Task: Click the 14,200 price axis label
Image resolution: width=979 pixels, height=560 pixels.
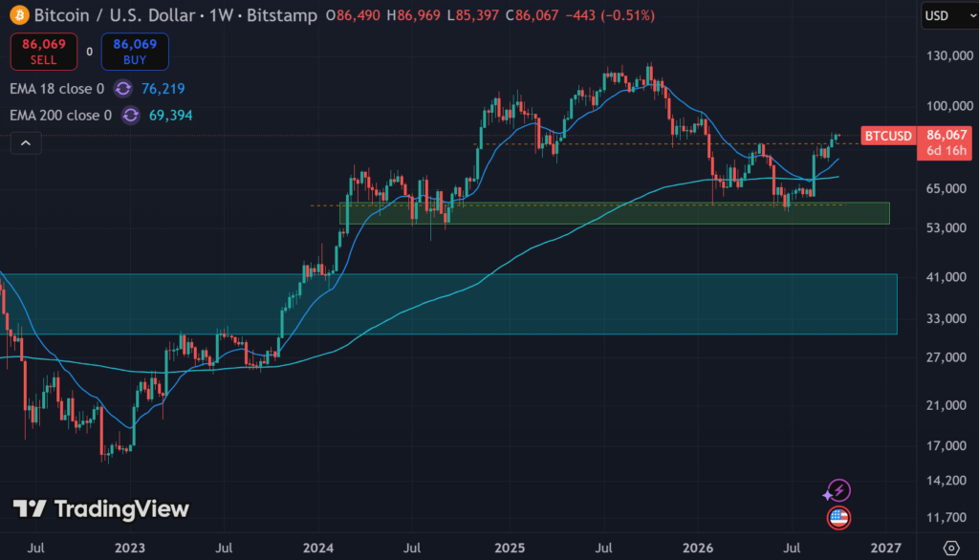Action: [946, 481]
